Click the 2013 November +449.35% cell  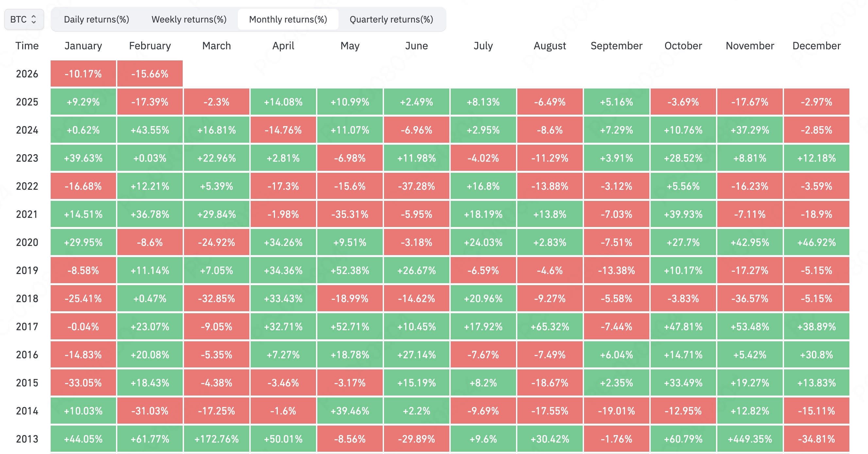(750, 439)
